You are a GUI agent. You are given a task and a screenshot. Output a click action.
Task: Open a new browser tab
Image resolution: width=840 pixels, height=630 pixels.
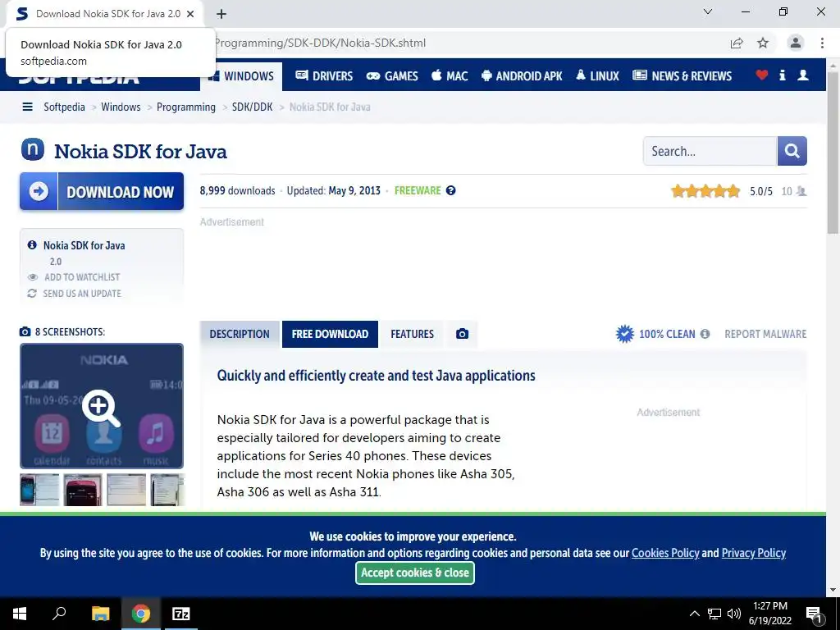click(x=221, y=14)
